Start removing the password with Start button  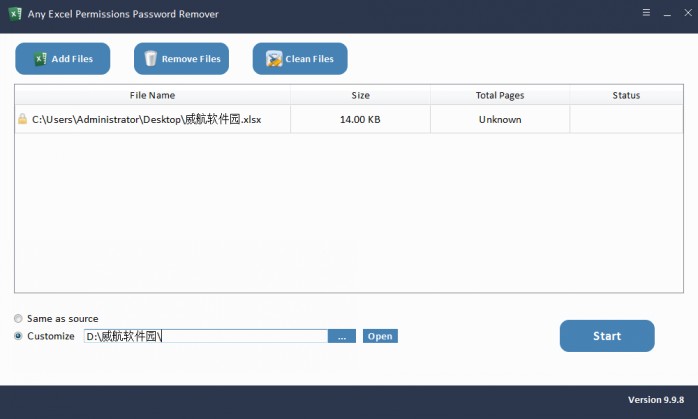(x=607, y=336)
